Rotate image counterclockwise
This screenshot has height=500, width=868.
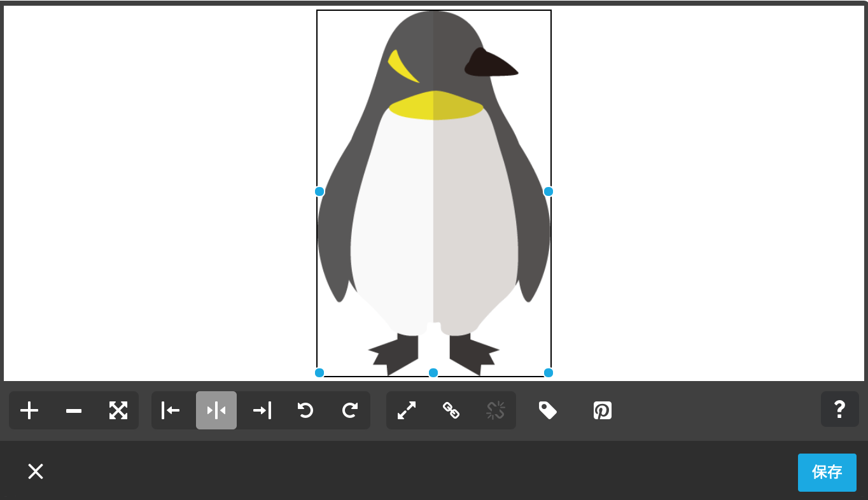(x=305, y=410)
